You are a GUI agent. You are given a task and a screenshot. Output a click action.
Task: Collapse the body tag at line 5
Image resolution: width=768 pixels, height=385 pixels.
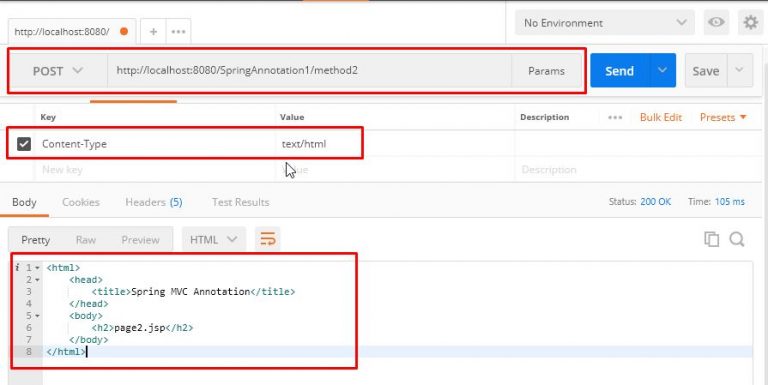[x=37, y=316]
